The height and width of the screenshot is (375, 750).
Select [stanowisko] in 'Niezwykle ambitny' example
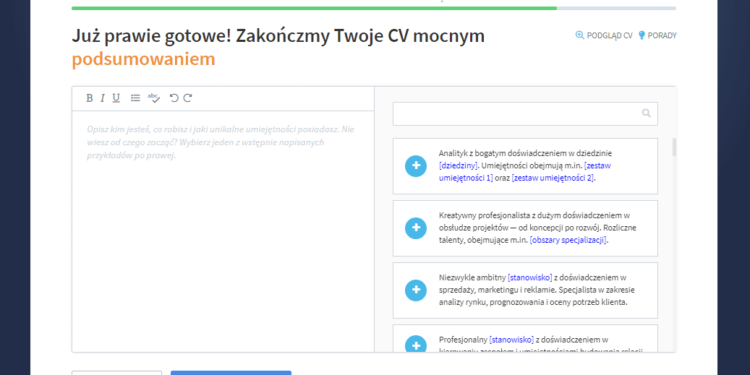tap(529, 277)
